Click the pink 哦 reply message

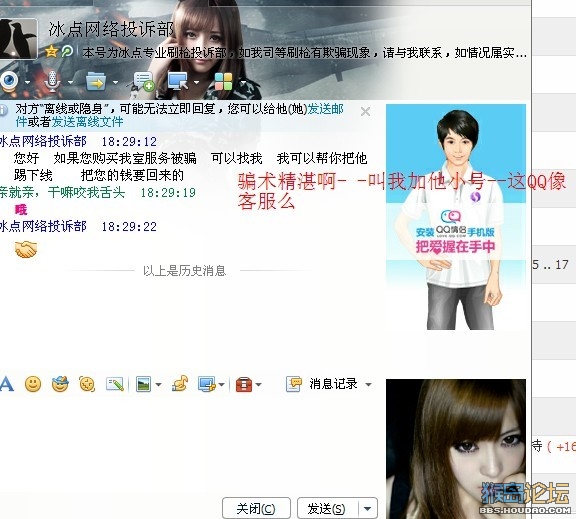21,210
